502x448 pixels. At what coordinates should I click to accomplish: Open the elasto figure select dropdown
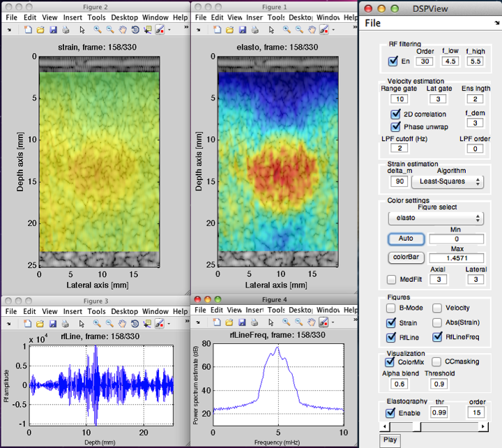point(435,218)
